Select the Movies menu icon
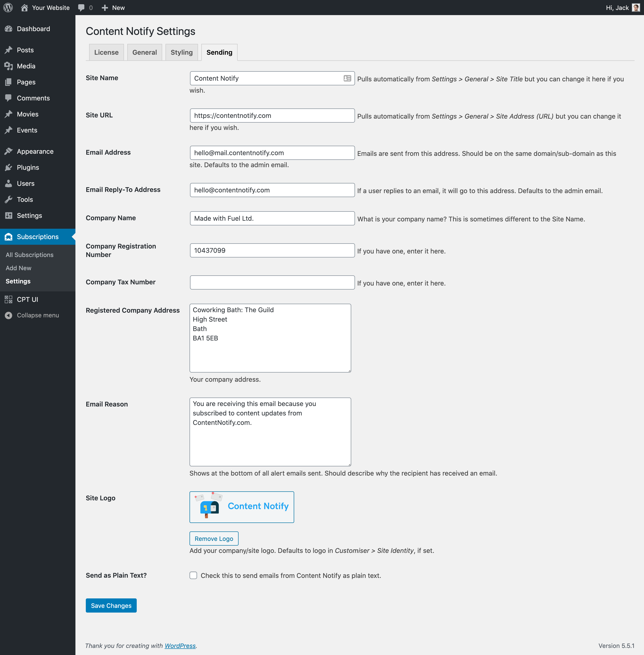644x655 pixels. click(x=9, y=114)
